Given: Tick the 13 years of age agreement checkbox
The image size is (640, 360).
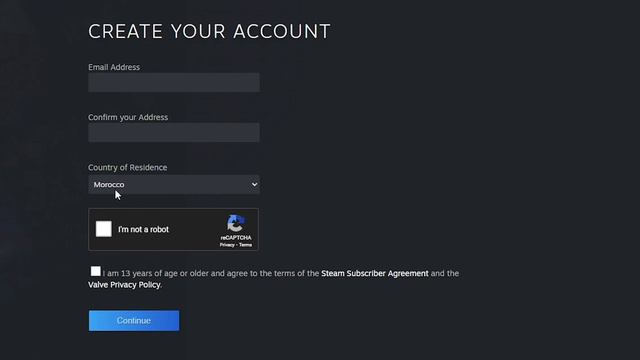Looking at the screenshot, I should coord(96,271).
